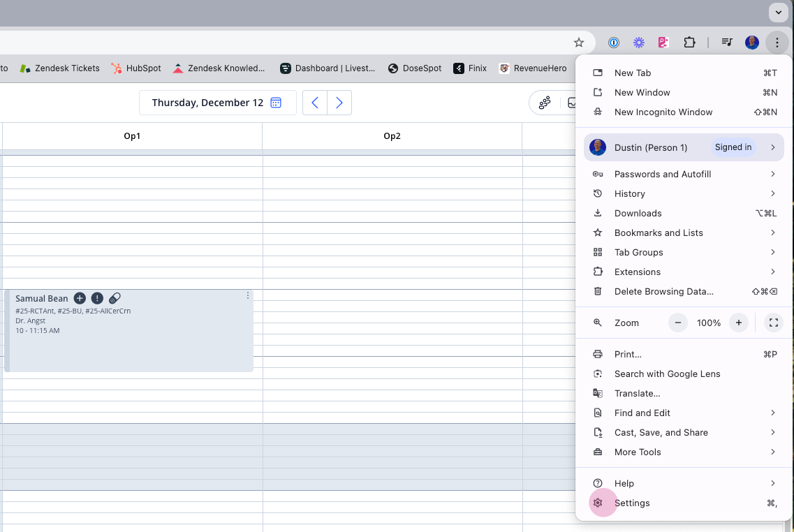
Task: Close the Chrome three-dot menu button
Action: coord(777,43)
